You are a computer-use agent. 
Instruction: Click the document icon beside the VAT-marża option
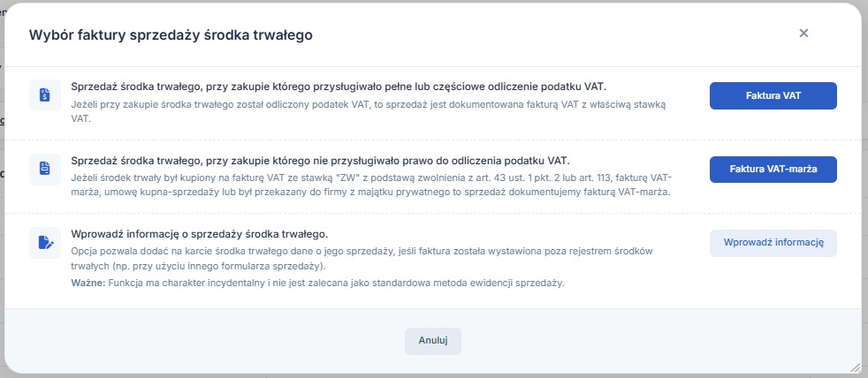(45, 169)
